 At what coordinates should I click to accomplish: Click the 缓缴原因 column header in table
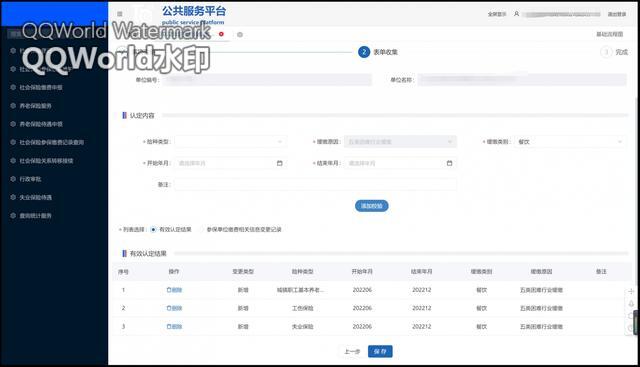tap(541, 271)
